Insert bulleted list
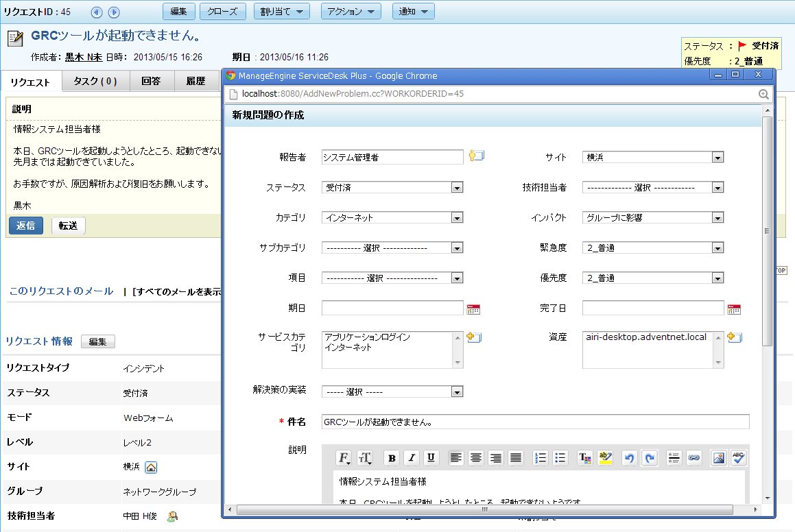 click(x=560, y=458)
